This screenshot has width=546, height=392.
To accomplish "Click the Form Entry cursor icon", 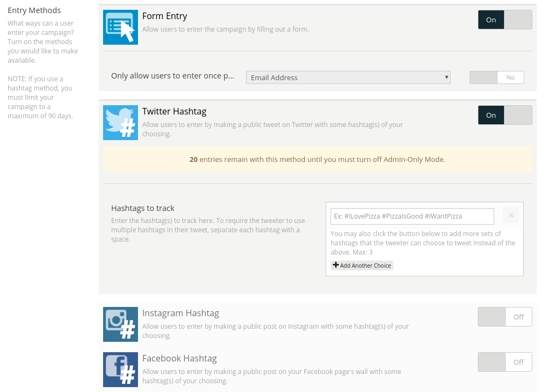I will [121, 27].
